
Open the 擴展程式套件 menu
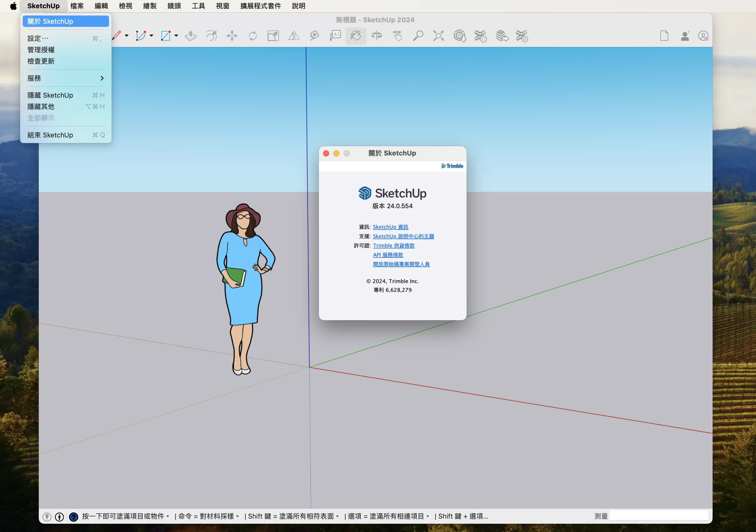(260, 6)
